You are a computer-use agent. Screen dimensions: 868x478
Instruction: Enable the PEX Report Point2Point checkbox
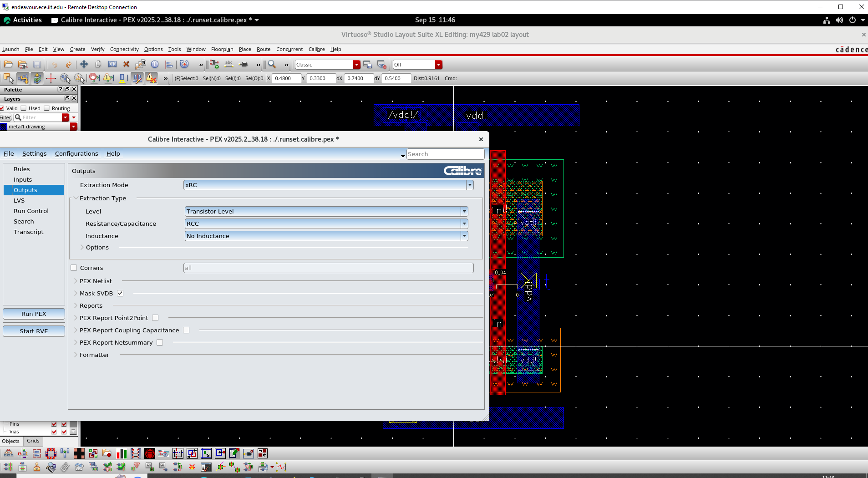pyautogui.click(x=155, y=318)
